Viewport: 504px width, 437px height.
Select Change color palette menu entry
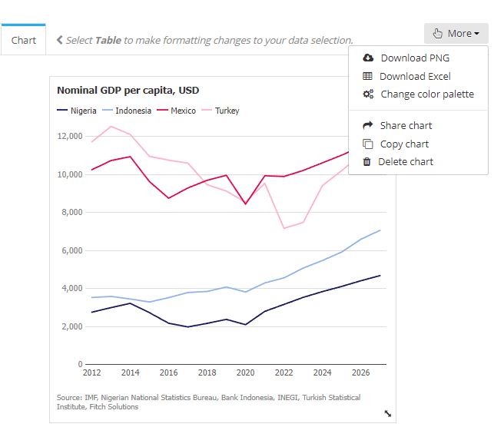[x=427, y=94]
